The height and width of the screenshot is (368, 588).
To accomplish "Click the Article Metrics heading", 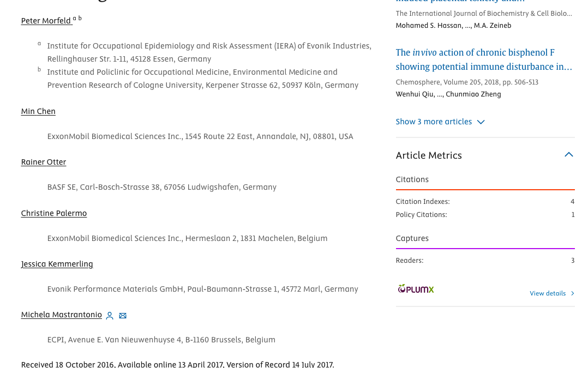I will [429, 155].
